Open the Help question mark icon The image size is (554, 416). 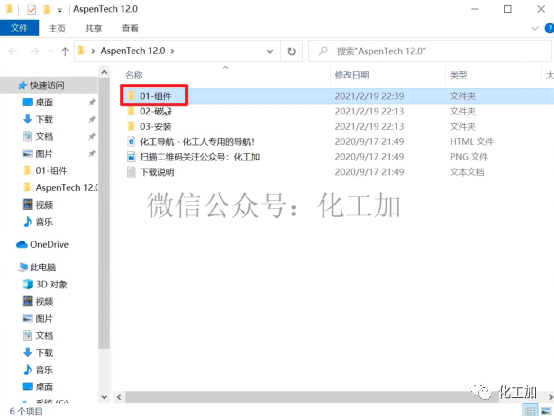point(549,28)
